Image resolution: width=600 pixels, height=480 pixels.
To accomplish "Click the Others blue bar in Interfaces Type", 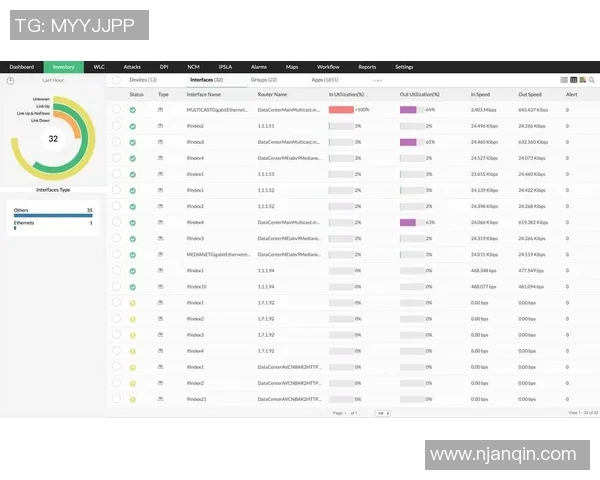I will 52,215.
